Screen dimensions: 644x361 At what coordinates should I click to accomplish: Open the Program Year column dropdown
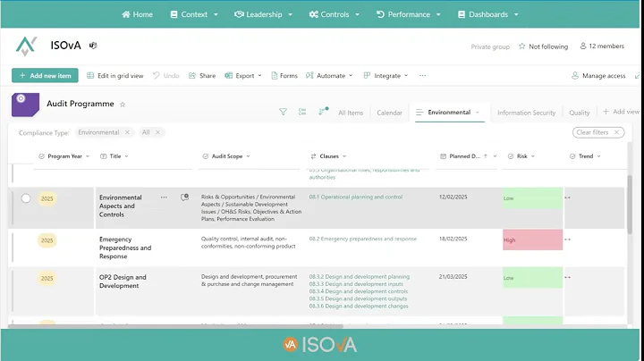point(88,156)
